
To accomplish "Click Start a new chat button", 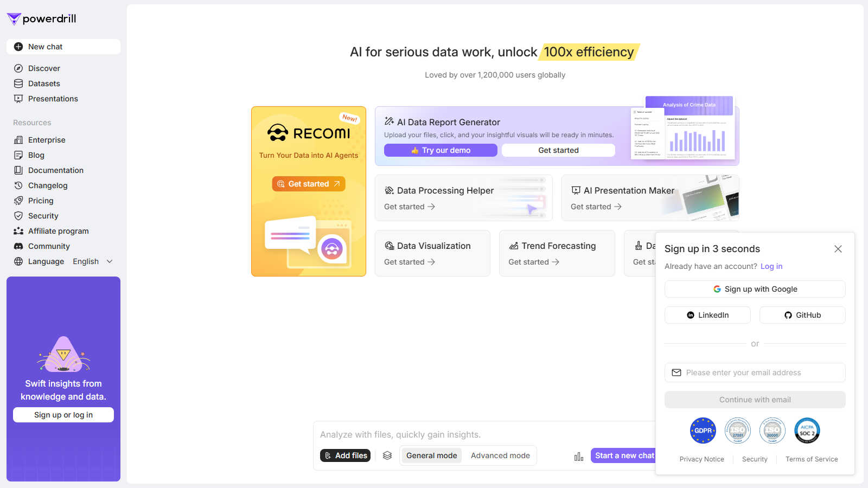I will click(x=623, y=455).
